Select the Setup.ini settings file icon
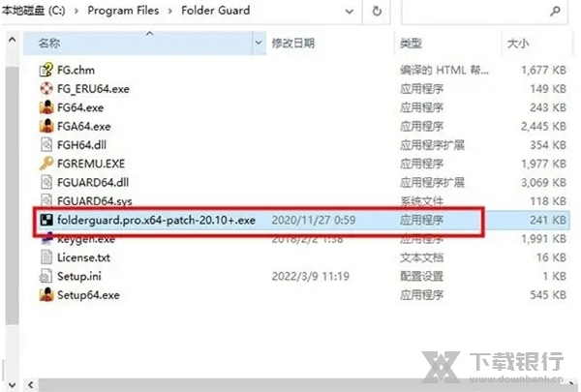 point(46,276)
